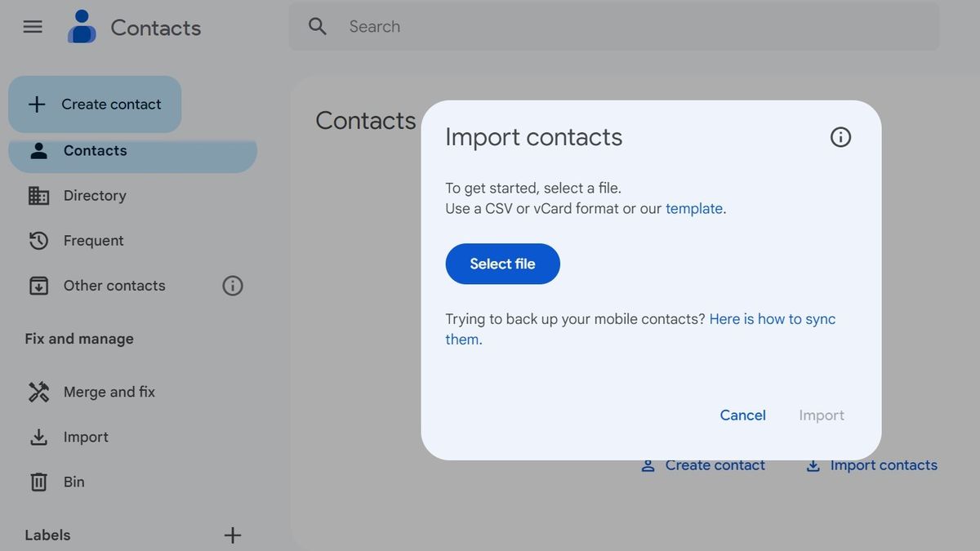Select the Directory building icon

pyautogui.click(x=38, y=195)
